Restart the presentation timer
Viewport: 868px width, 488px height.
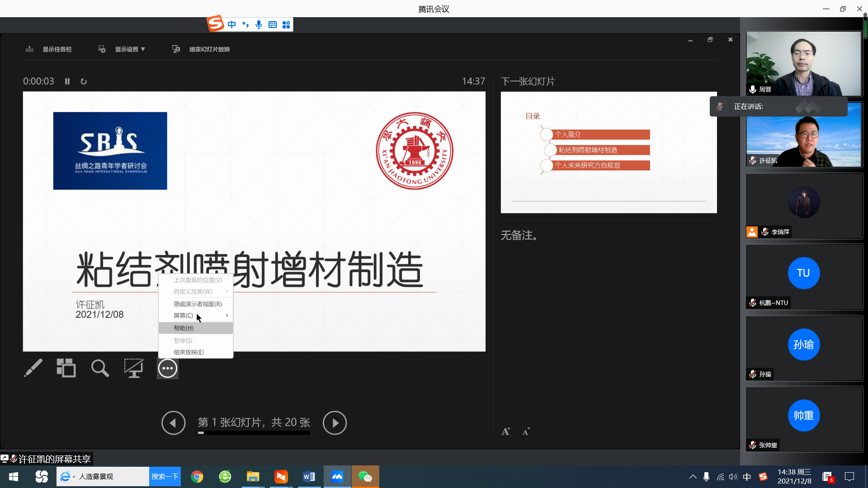(84, 81)
